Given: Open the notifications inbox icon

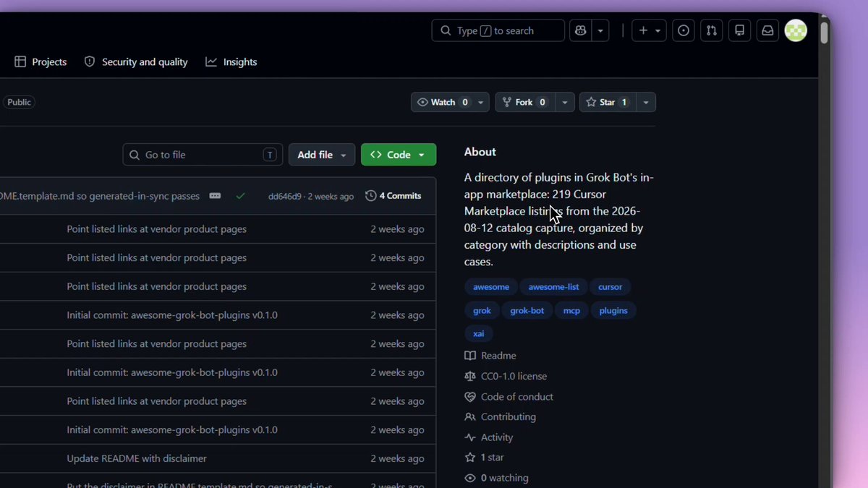Looking at the screenshot, I should click(x=767, y=30).
